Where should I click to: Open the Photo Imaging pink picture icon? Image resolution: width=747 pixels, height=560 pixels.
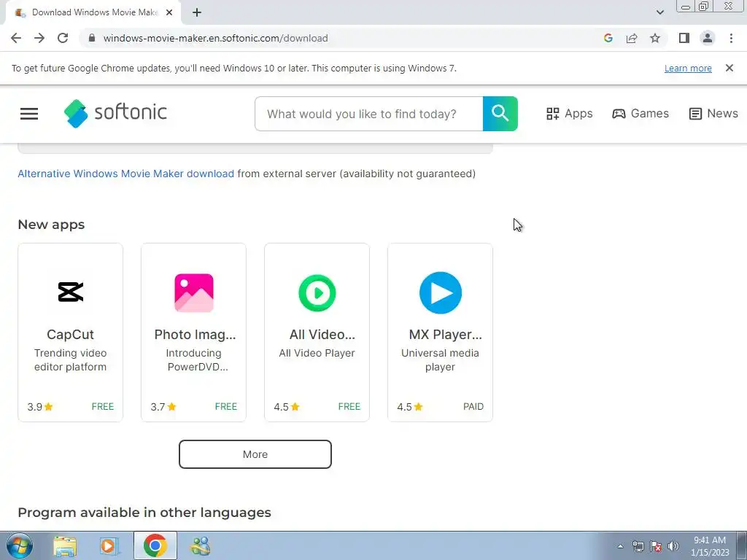[x=193, y=292]
